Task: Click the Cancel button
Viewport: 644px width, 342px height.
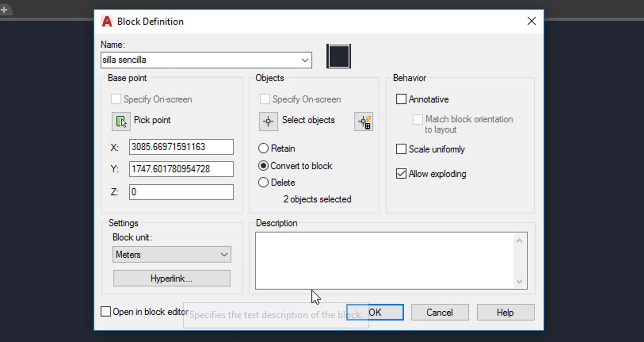Action: click(x=440, y=312)
